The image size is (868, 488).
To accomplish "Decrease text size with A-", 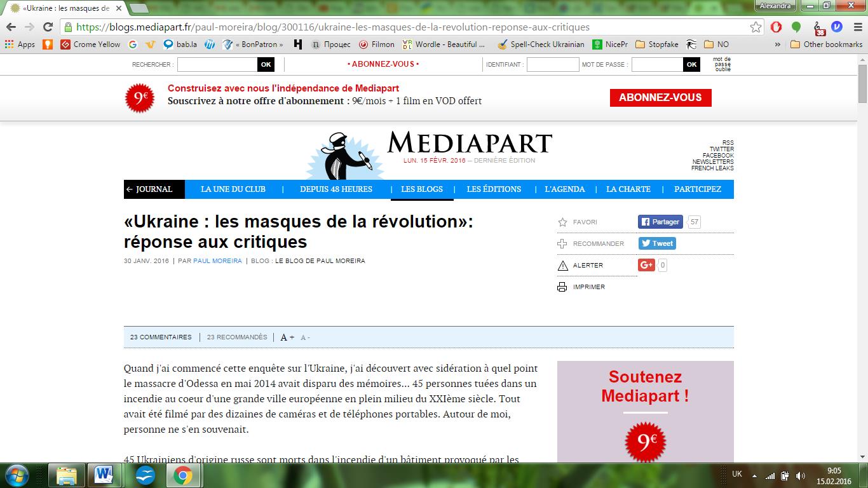I will click(305, 337).
